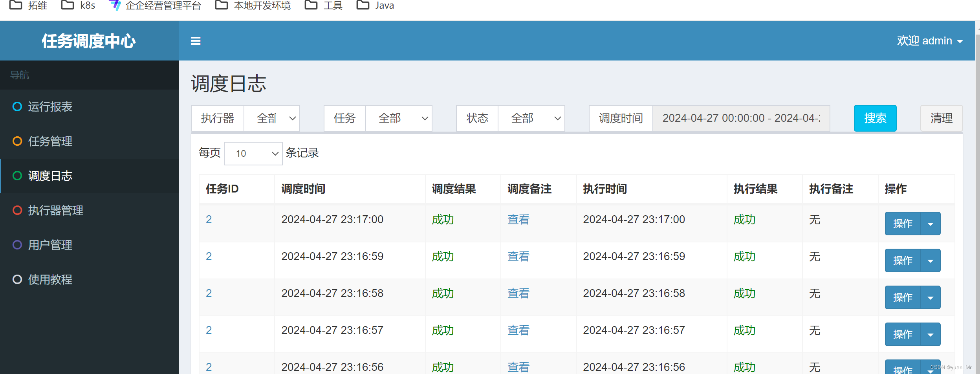980x374 pixels.
Task: Expand the 任务 filter dropdown
Action: (x=399, y=118)
